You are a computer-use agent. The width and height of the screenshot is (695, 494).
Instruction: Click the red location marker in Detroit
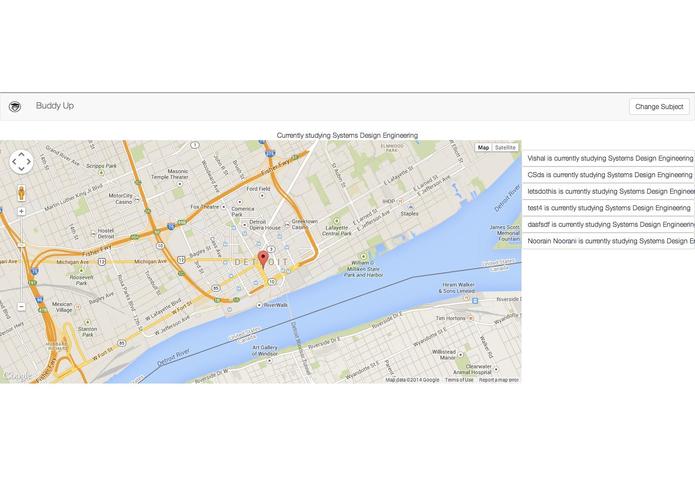pyautogui.click(x=263, y=258)
